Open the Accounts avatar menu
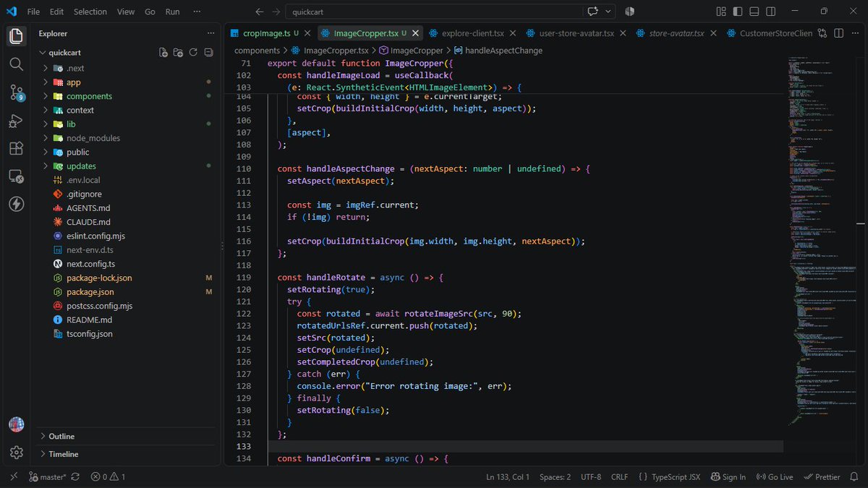 coord(16,424)
